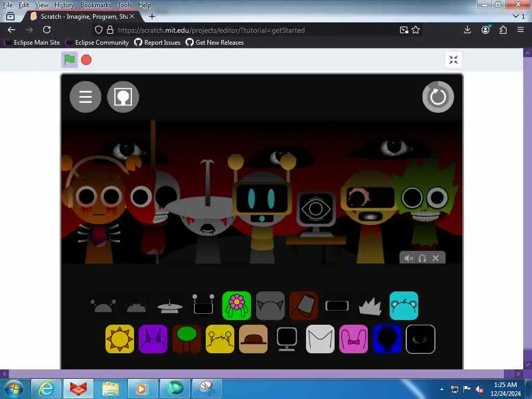Click the volume icon in system tray
This screenshot has height=399, width=532.
tap(479, 389)
